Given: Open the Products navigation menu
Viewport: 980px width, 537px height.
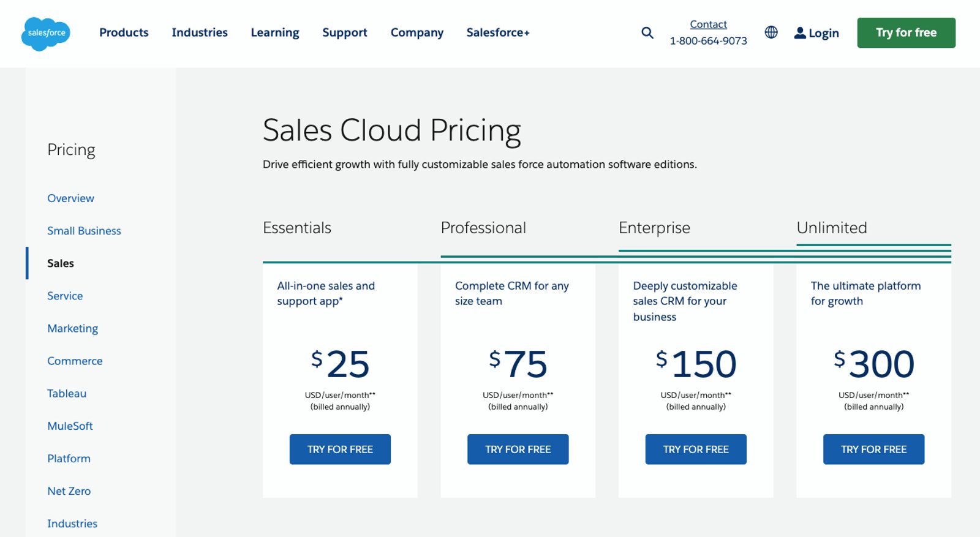Looking at the screenshot, I should click(124, 32).
